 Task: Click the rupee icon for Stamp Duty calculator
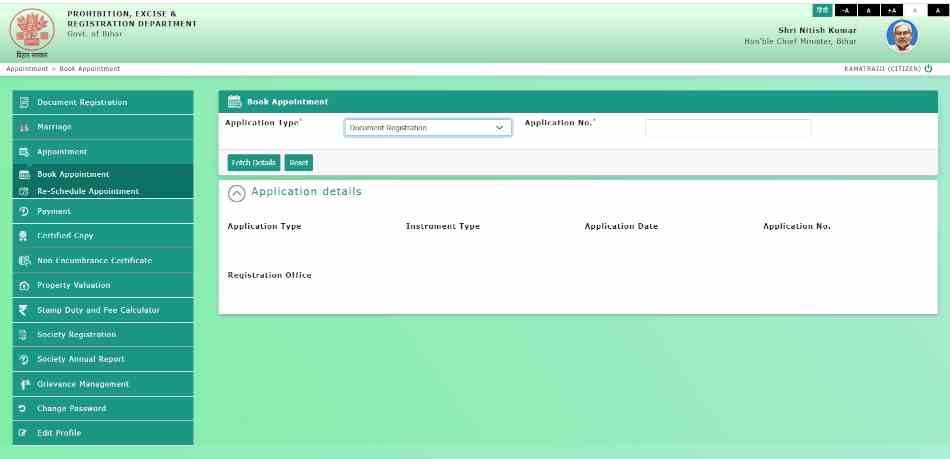click(x=23, y=310)
